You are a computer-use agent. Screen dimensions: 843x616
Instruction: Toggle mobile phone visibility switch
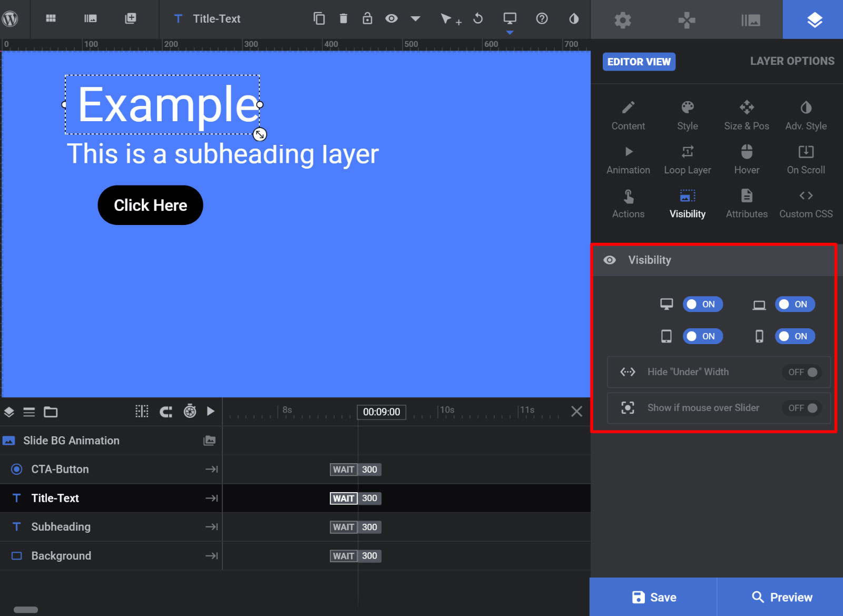(x=795, y=336)
